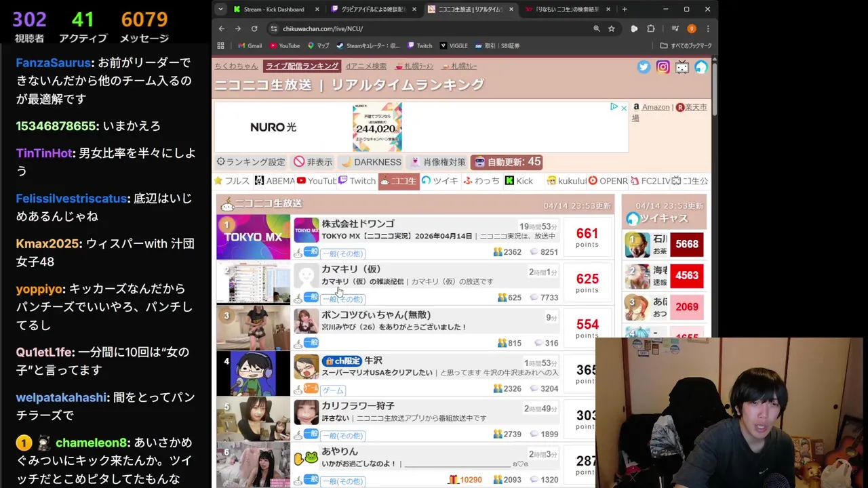Toggle the 非表示 hide option
The height and width of the screenshot is (488, 868).
(313, 162)
